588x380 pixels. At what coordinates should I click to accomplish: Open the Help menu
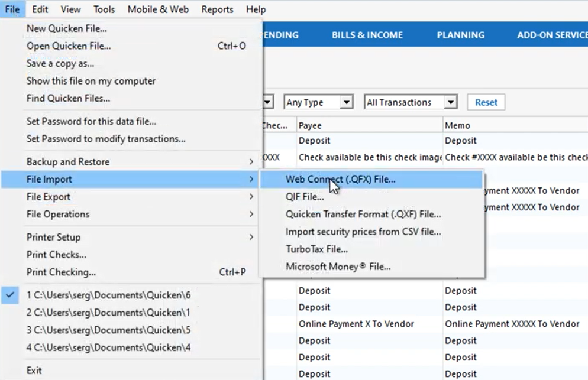click(256, 9)
